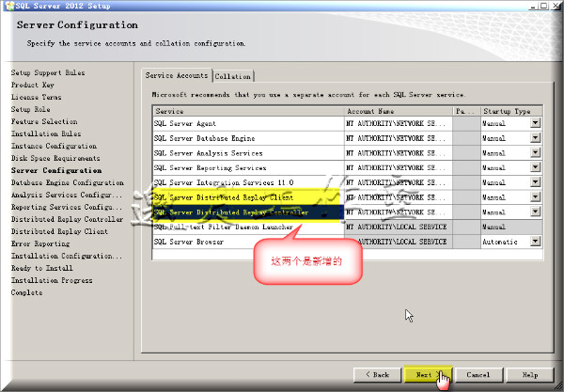The height and width of the screenshot is (392, 564).
Task: Click Setup Support Rules step
Action: click(x=48, y=72)
